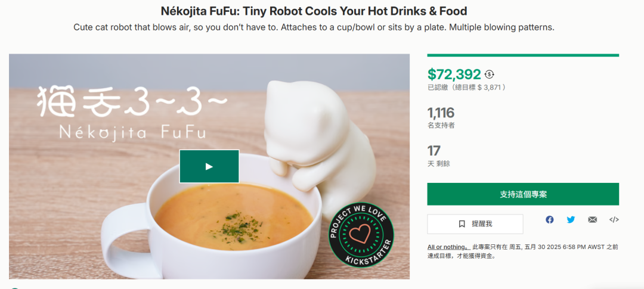The image size is (644, 289).
Task: Open the embed code icon
Action: coord(614,220)
